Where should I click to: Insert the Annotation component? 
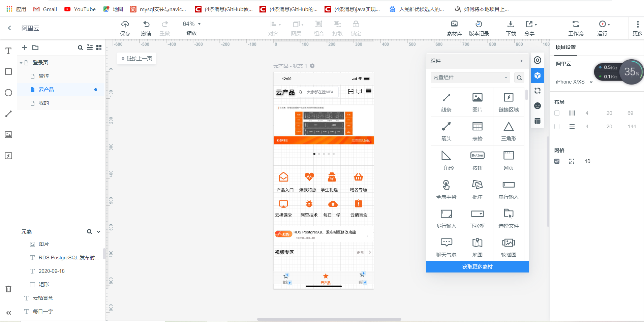(x=478, y=190)
